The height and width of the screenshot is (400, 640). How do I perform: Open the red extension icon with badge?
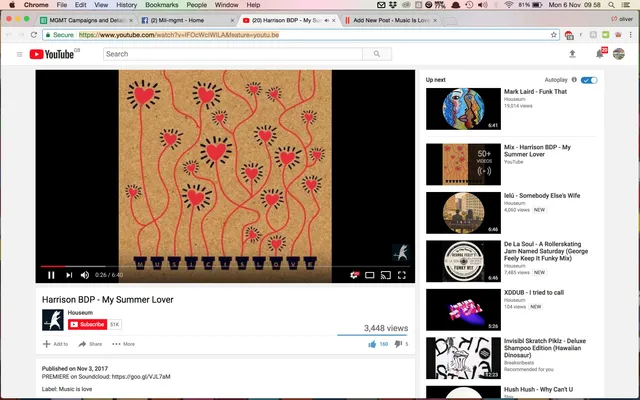pos(569,35)
